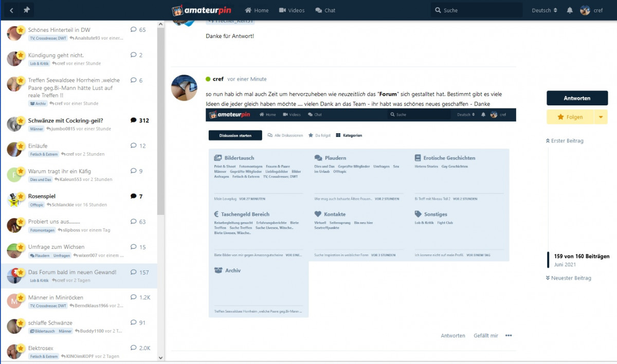Click the cref avatar beside the post

[x=184, y=88]
